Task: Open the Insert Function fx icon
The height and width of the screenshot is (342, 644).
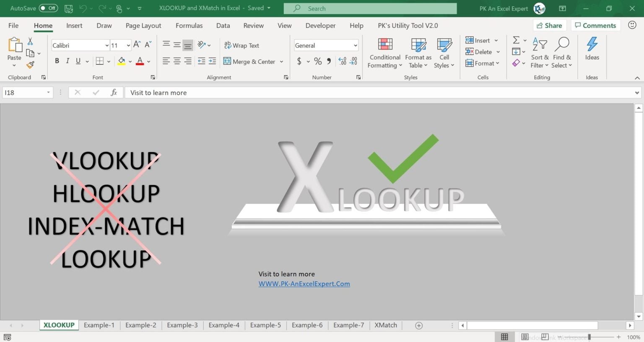Action: tap(114, 92)
